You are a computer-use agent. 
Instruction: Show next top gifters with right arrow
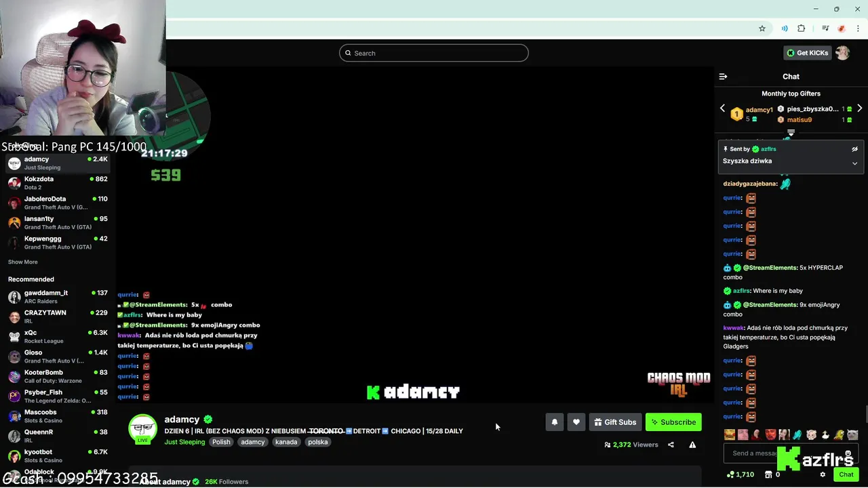click(859, 108)
